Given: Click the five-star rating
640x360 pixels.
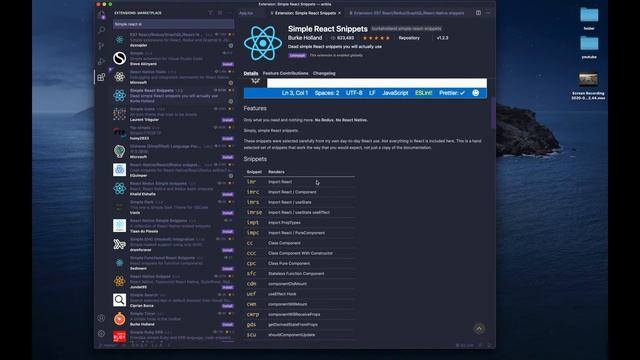Looking at the screenshot, I should click(x=376, y=38).
